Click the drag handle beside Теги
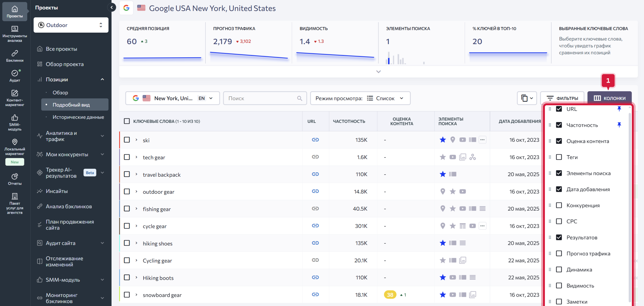 pyautogui.click(x=550, y=157)
